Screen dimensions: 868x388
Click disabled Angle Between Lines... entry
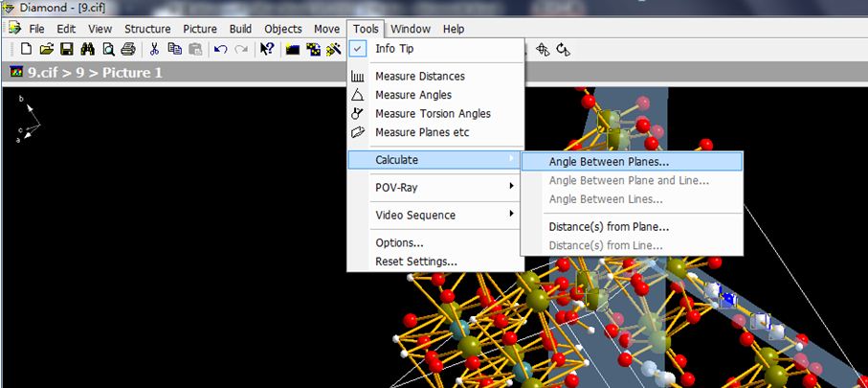point(632,199)
